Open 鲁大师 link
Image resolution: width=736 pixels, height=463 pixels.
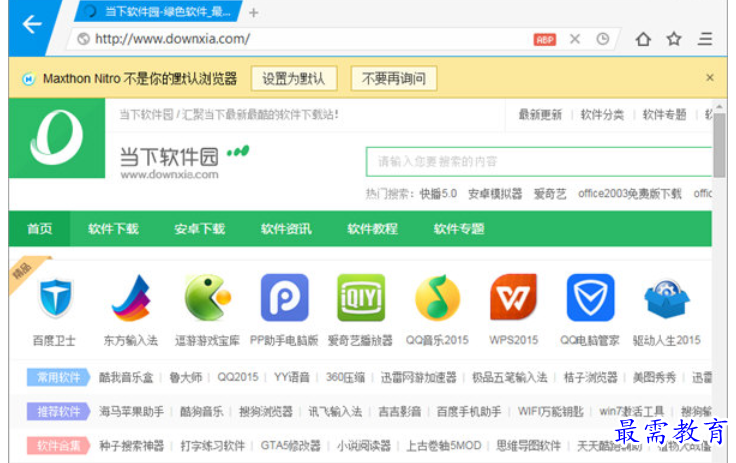(186, 377)
